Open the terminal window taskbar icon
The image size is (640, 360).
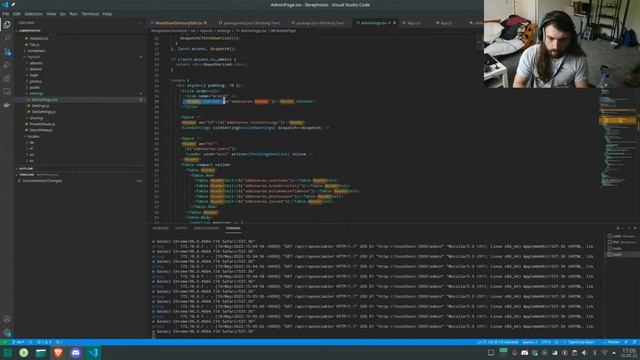(41, 353)
